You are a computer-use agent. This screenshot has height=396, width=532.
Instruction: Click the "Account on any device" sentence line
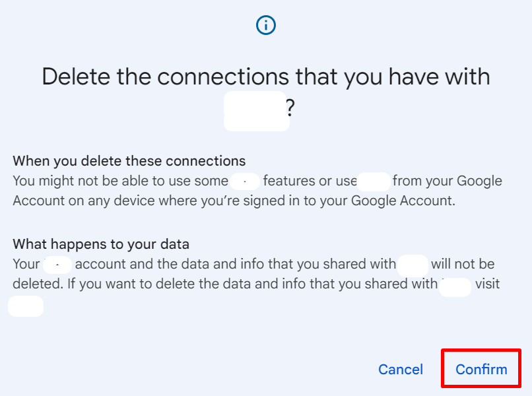(x=234, y=201)
